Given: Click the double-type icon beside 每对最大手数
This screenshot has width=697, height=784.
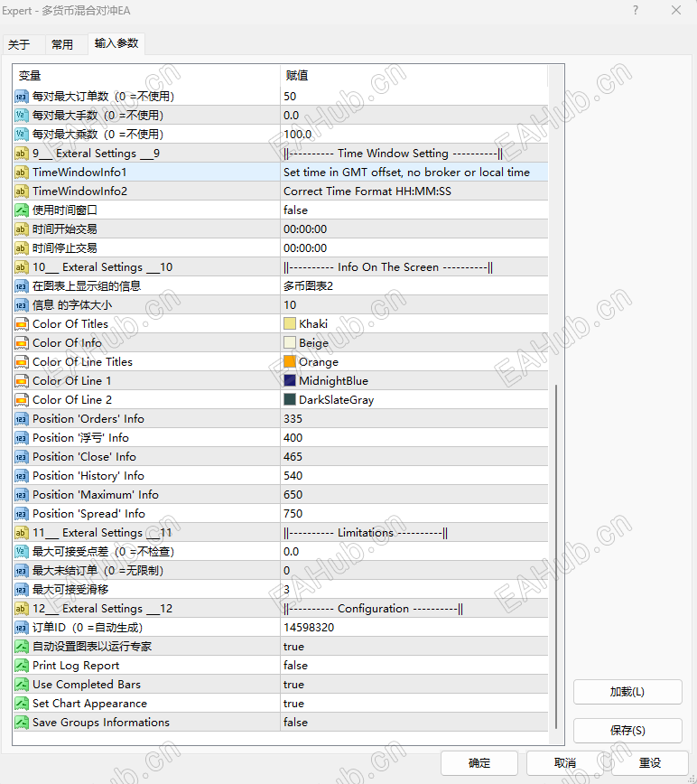Looking at the screenshot, I should pyautogui.click(x=21, y=116).
